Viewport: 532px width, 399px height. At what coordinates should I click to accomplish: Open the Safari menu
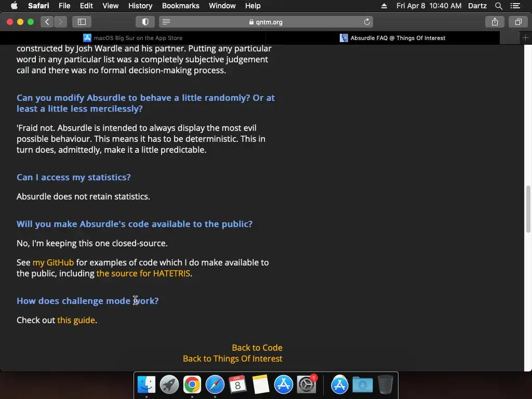coord(38,6)
